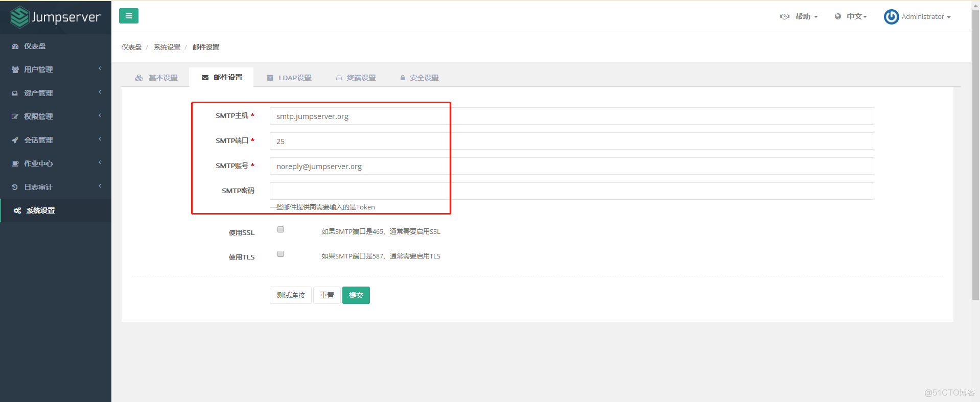Open the 帮助 dropdown menu

click(799, 16)
